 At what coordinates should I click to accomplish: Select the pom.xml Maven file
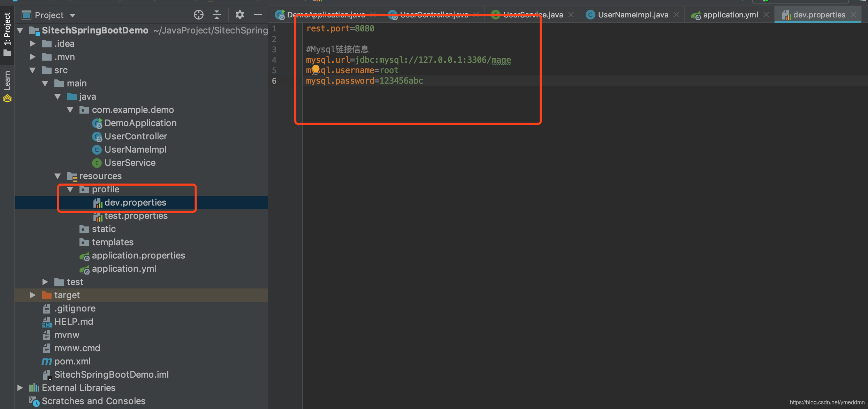[x=72, y=361]
